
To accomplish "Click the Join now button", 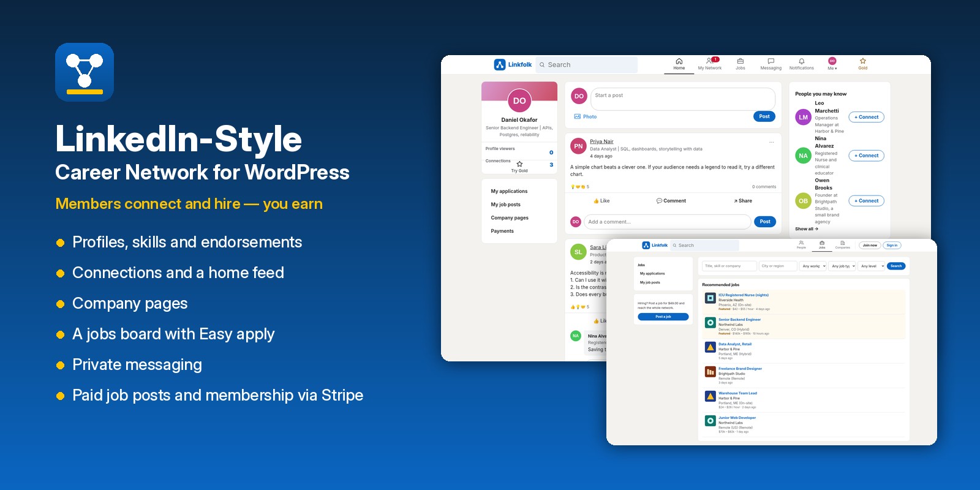I will [870, 245].
